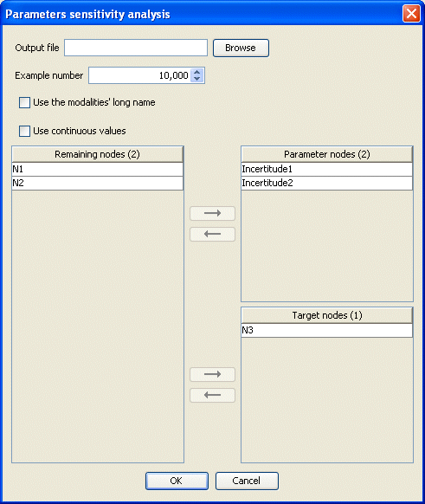This screenshot has width=425, height=504.
Task: Increase Example number with up spinner arrow
Action: [197, 72]
